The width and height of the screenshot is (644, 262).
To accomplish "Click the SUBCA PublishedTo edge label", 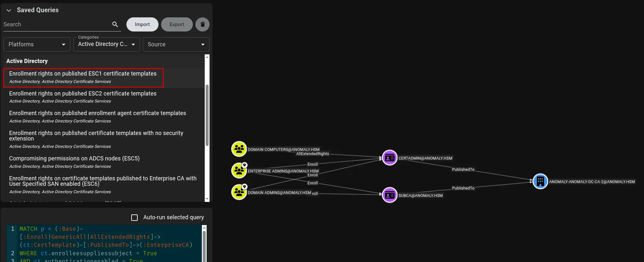I will click(x=463, y=188).
